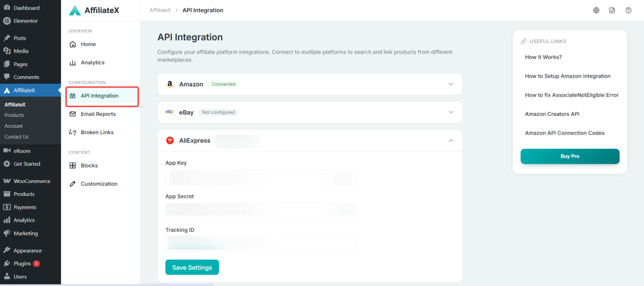Click the AffiliateX submenu heading item
Image resolution: width=644 pixels, height=286 pixels.
(x=15, y=105)
